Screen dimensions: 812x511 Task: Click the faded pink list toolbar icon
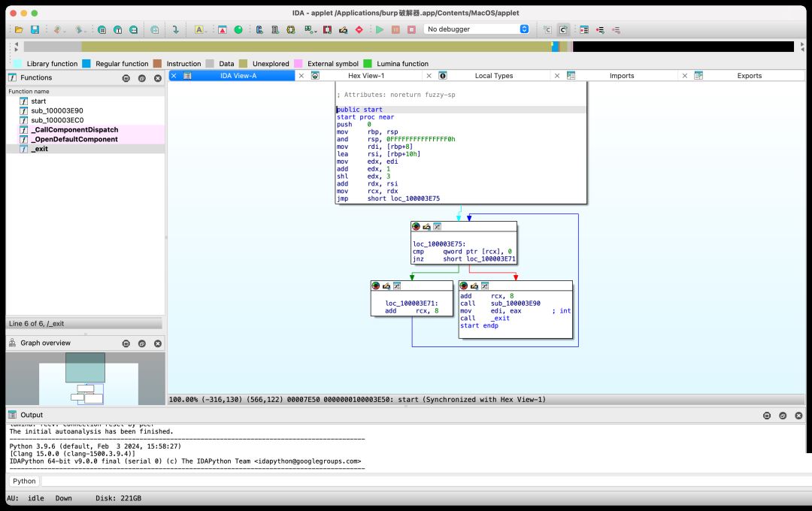click(x=616, y=29)
